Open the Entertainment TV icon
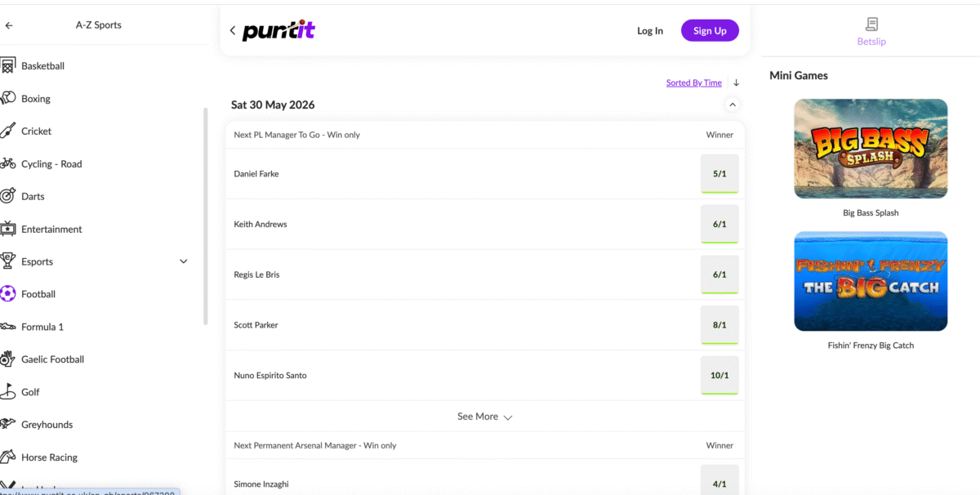The image size is (980, 495). point(8,229)
